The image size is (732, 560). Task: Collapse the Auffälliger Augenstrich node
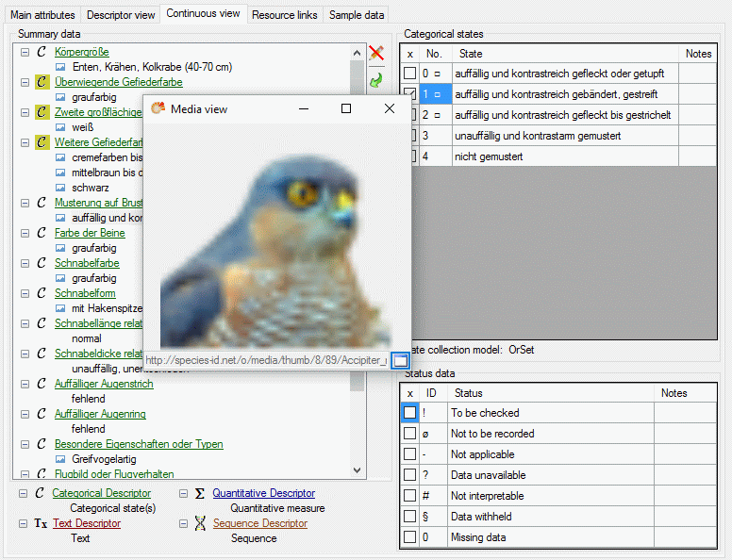[24, 384]
